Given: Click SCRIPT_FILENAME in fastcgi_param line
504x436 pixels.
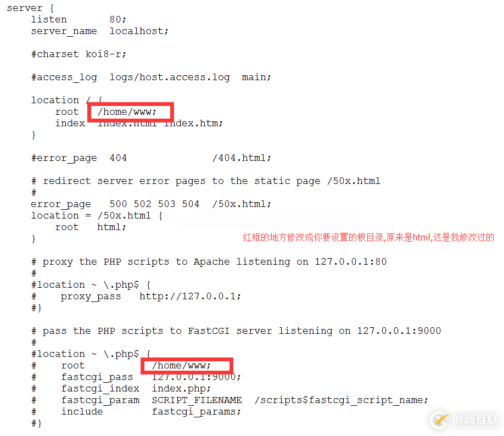Looking at the screenshot, I should click(197, 400).
